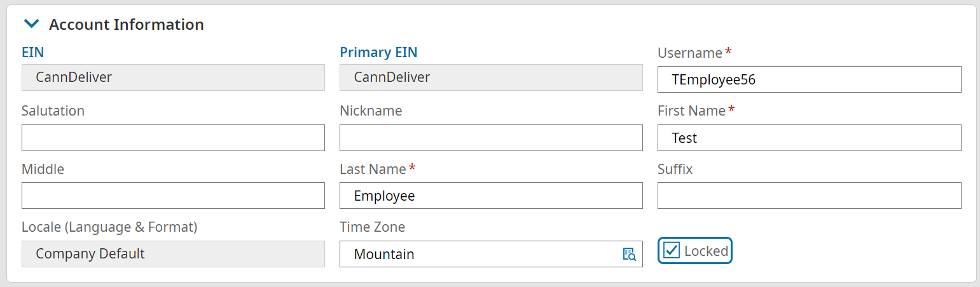Click the Time Zone label
This screenshot has height=287, width=980.
372,227
